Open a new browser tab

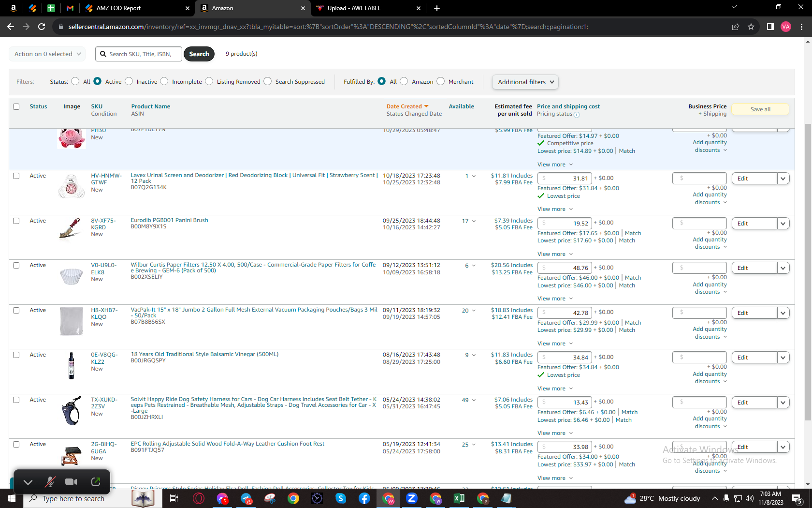click(x=437, y=8)
